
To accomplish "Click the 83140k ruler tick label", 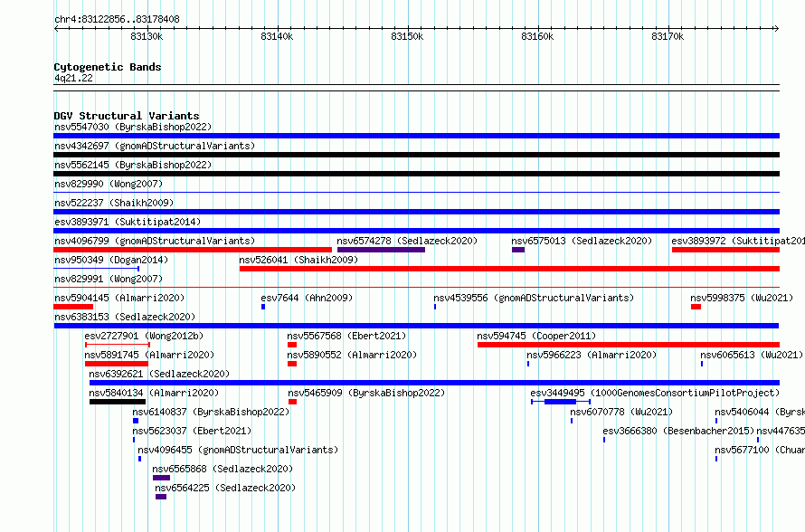I will coord(278,37).
